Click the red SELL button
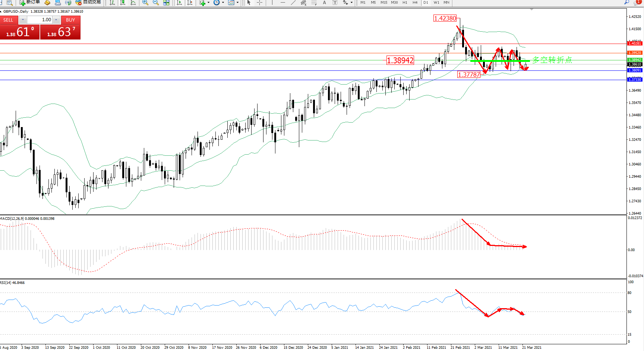644x351 pixels. (x=8, y=20)
